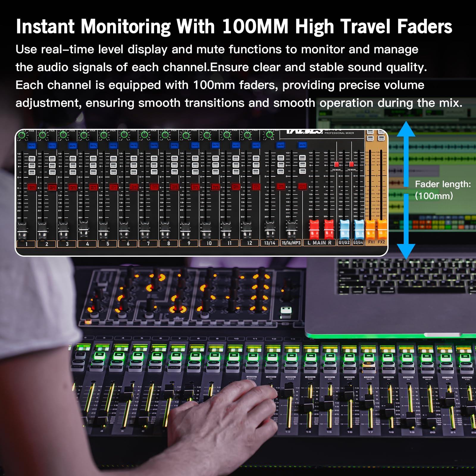This screenshot has width=476, height=476.
Task: Toggle the MUTE button on channel 6
Action: click(134, 145)
